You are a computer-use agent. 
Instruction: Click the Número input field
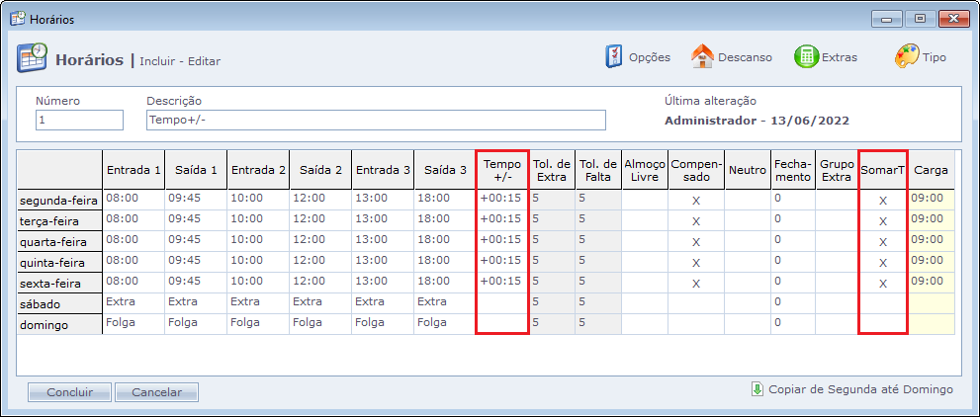tap(79, 121)
